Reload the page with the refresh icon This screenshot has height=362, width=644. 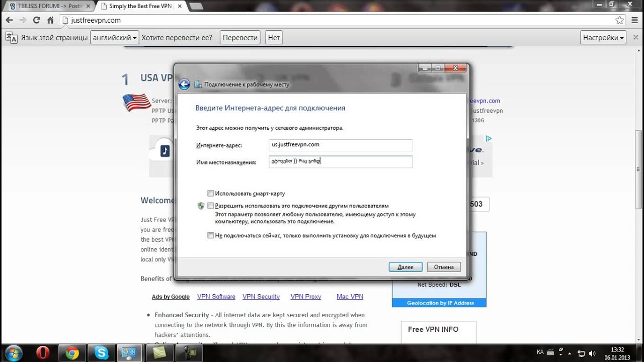[36, 20]
